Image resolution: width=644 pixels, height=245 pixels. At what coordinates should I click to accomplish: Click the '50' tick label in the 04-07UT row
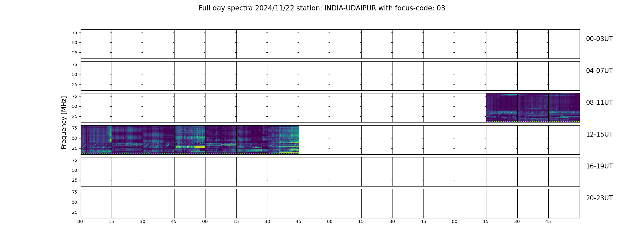pos(75,74)
